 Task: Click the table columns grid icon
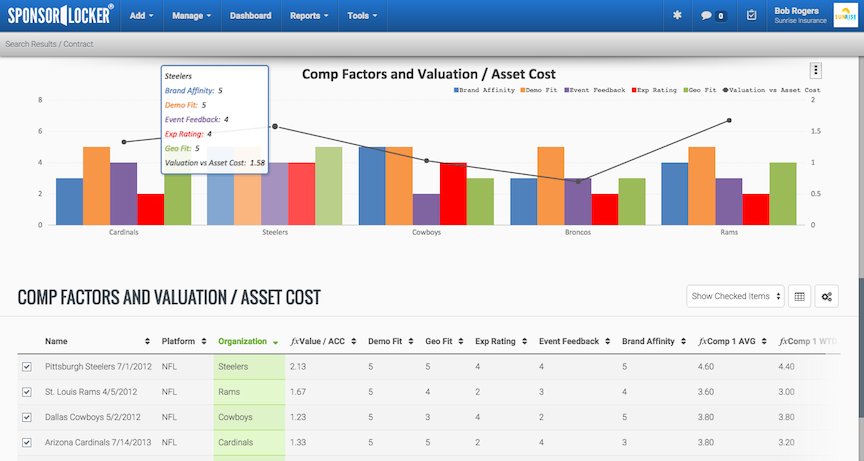[x=800, y=296]
